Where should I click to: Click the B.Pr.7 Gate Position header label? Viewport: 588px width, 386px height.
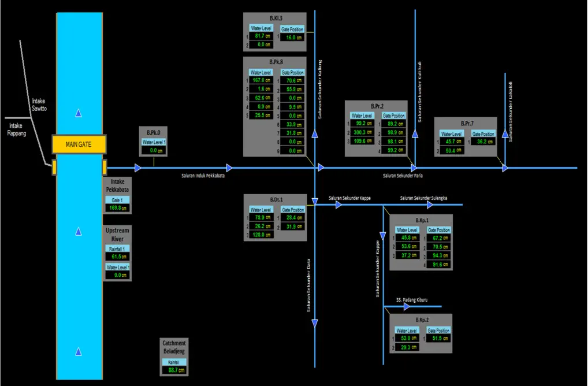point(483,133)
